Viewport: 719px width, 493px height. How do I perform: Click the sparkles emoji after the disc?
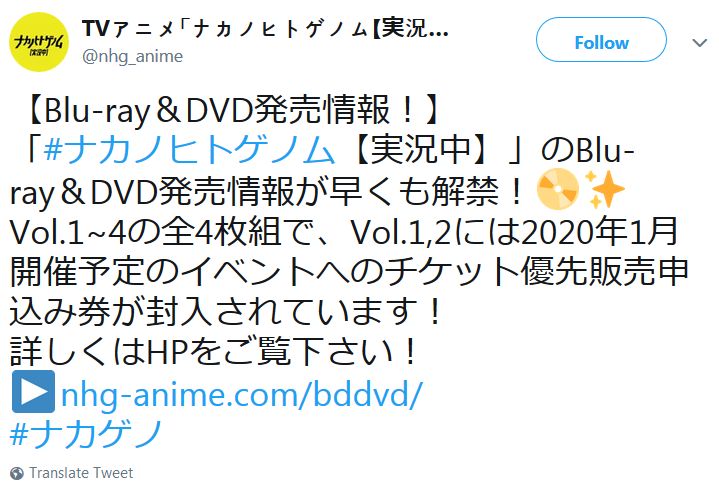tap(605, 189)
